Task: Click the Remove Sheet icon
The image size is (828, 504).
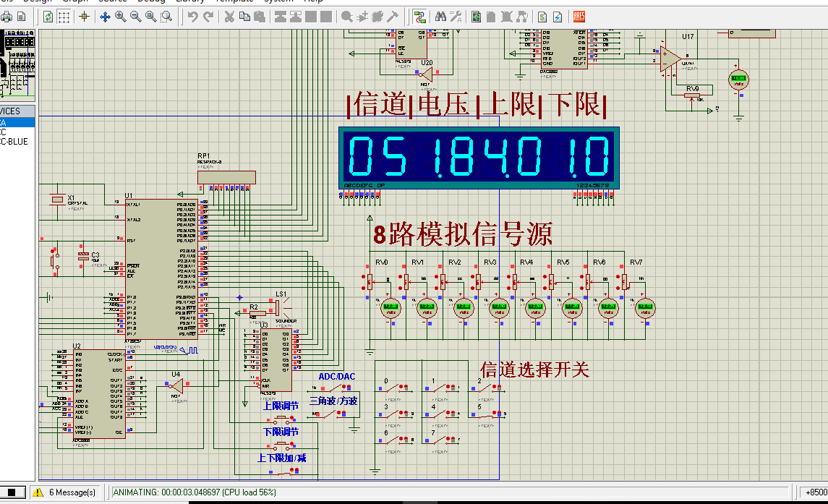Action: pyautogui.click(x=506, y=17)
